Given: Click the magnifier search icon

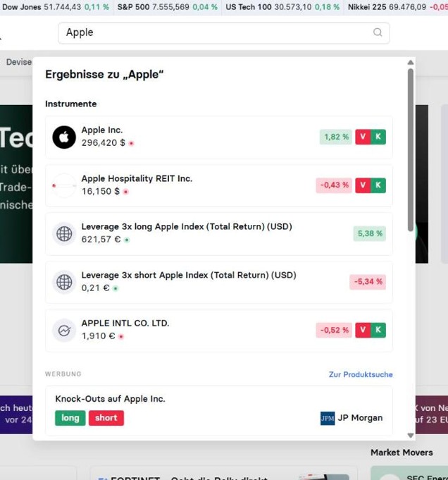Looking at the screenshot, I should pos(378,32).
